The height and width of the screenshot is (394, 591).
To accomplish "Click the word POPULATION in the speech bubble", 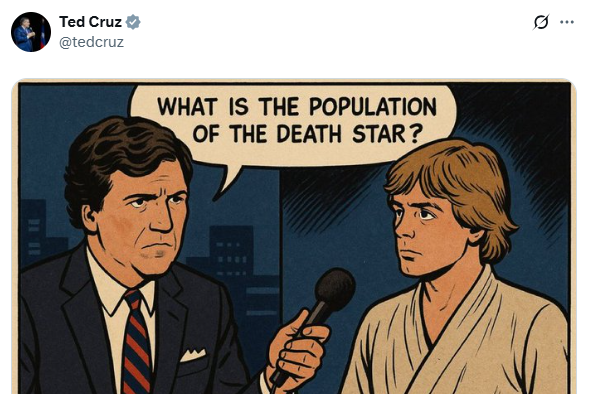I will (373, 106).
